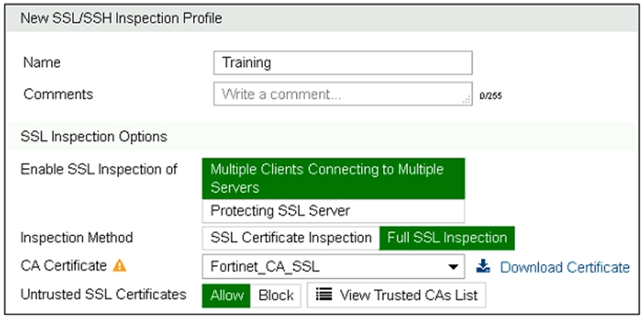
Task: Click the Enable SSL Inspection of label
Action: [99, 169]
